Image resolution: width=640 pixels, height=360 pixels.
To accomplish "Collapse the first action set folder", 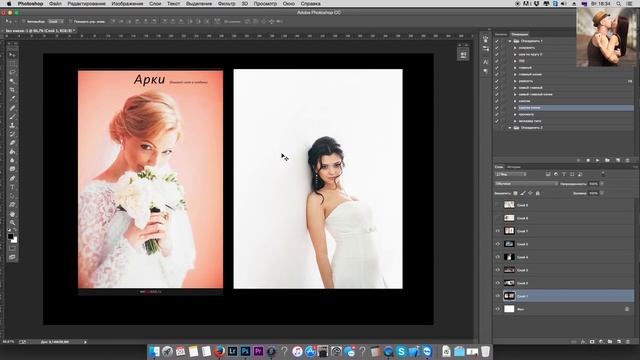I will [510, 41].
